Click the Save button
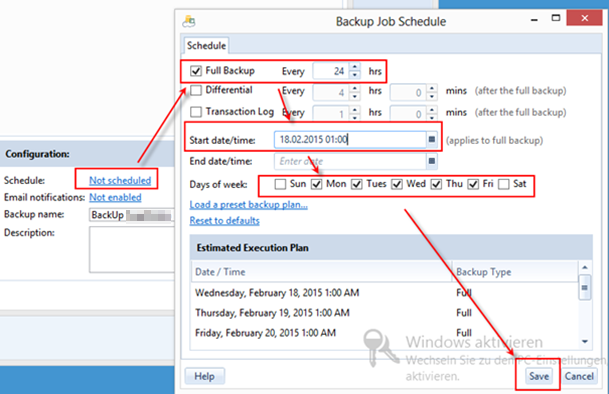Screen dimensions: 609x394 pyautogui.click(x=539, y=376)
